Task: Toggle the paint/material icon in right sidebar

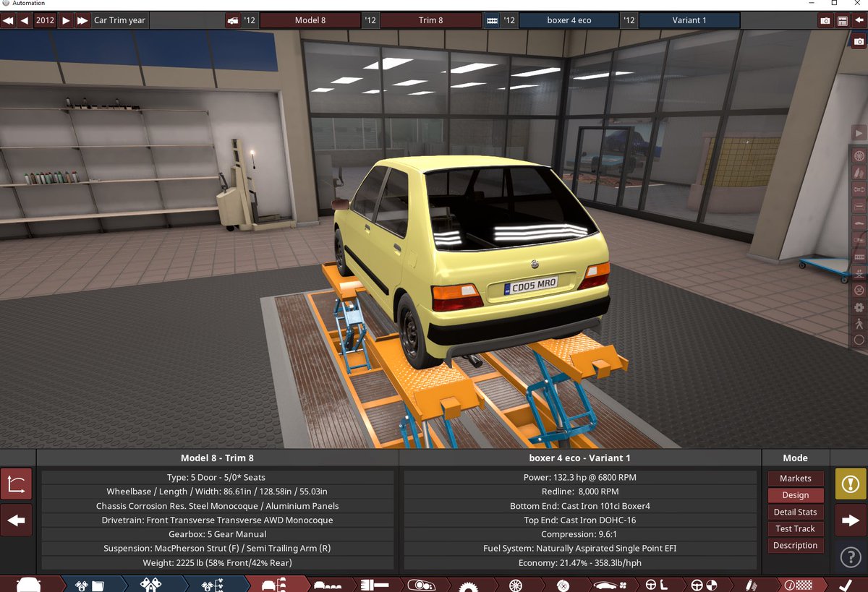Action: [x=859, y=173]
